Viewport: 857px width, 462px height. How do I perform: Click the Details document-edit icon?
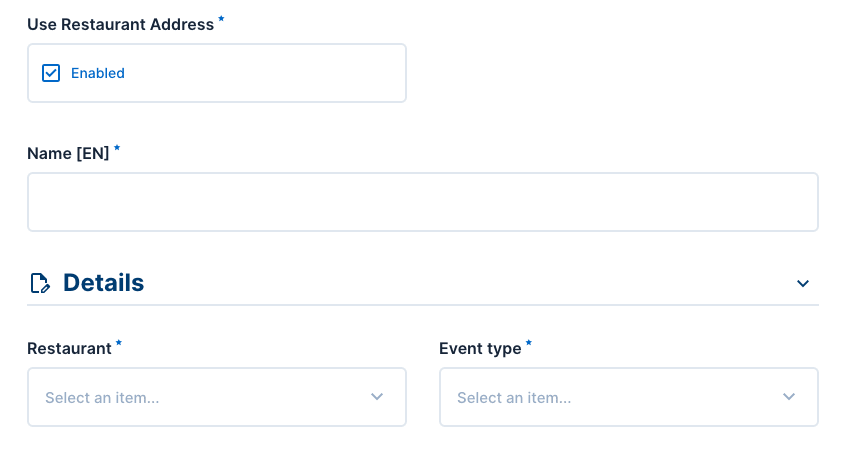click(40, 284)
